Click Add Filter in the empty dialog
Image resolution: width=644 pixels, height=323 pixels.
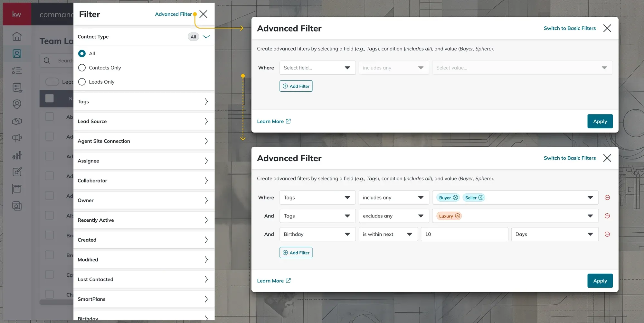[x=296, y=86]
